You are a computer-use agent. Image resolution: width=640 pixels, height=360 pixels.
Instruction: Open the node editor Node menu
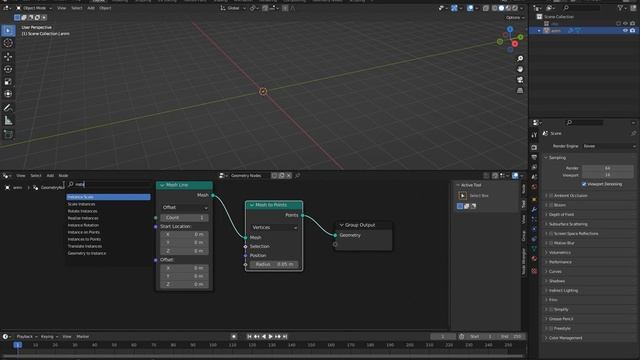click(63, 176)
